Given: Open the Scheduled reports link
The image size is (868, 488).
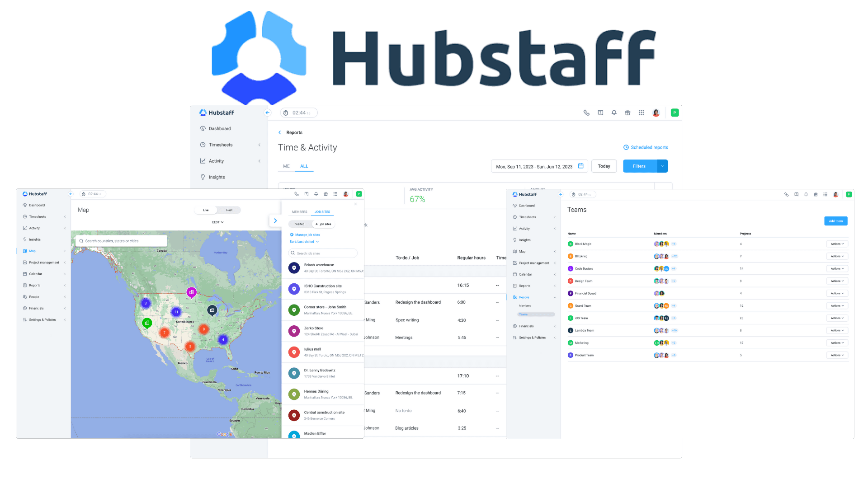Looking at the screenshot, I should point(646,147).
